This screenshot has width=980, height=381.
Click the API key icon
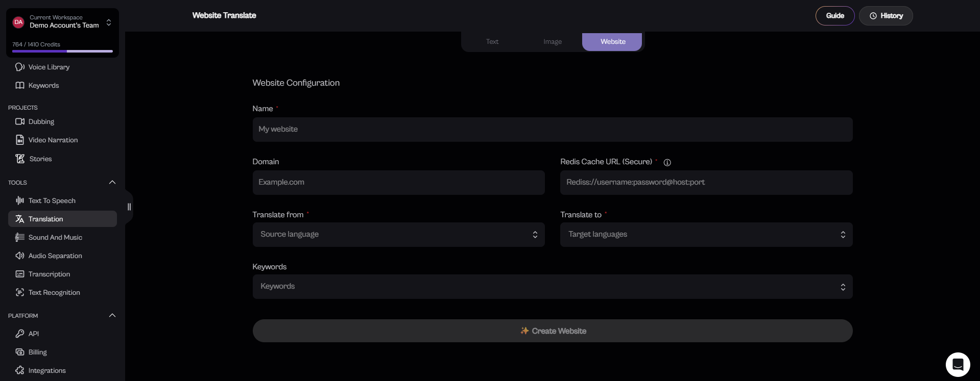click(x=20, y=334)
